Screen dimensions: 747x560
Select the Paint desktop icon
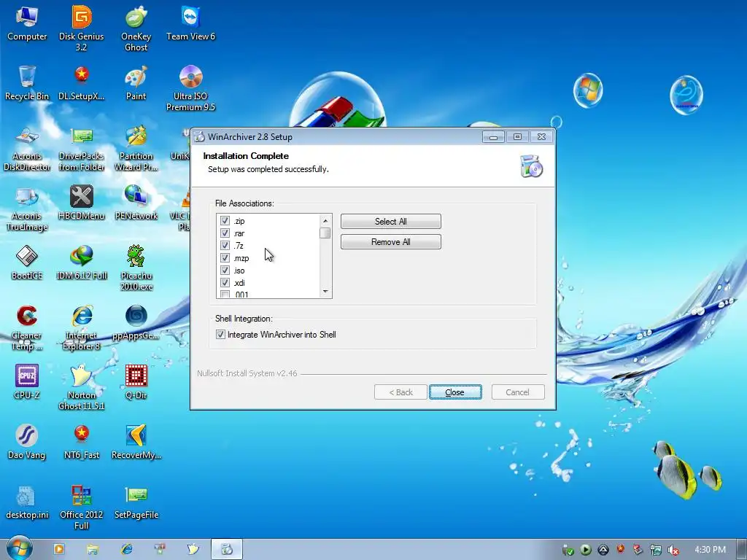tap(136, 83)
